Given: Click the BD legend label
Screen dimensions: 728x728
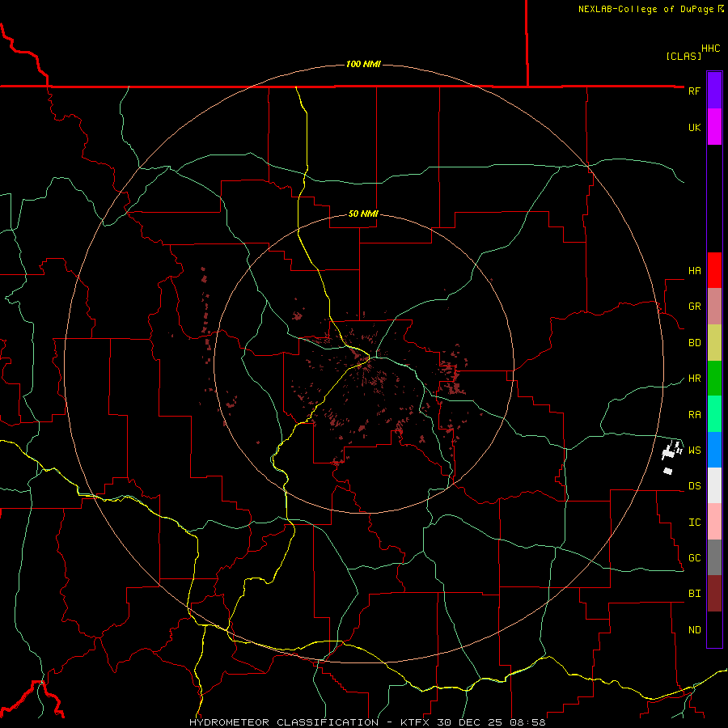Looking at the screenshot, I should point(694,343).
